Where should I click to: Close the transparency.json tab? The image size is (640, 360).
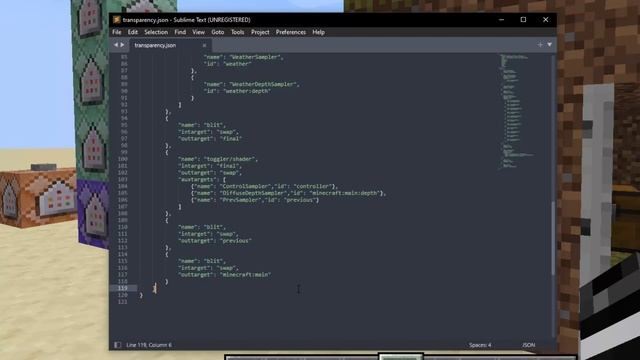204,45
